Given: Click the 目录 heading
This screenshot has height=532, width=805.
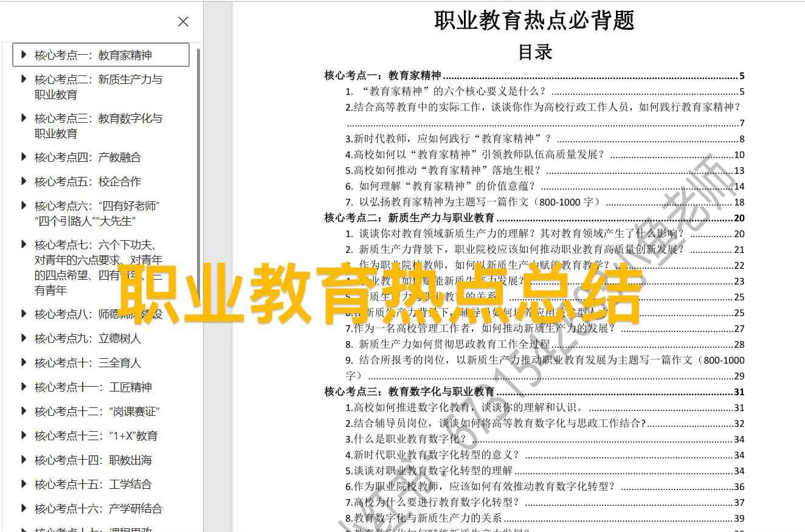Looking at the screenshot, I should pos(535,52).
